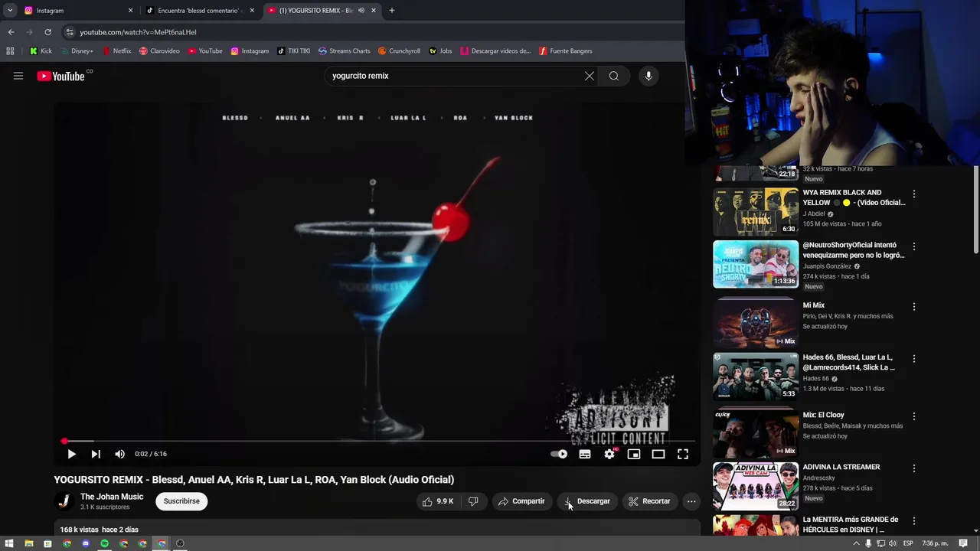Play the video

click(x=71, y=454)
